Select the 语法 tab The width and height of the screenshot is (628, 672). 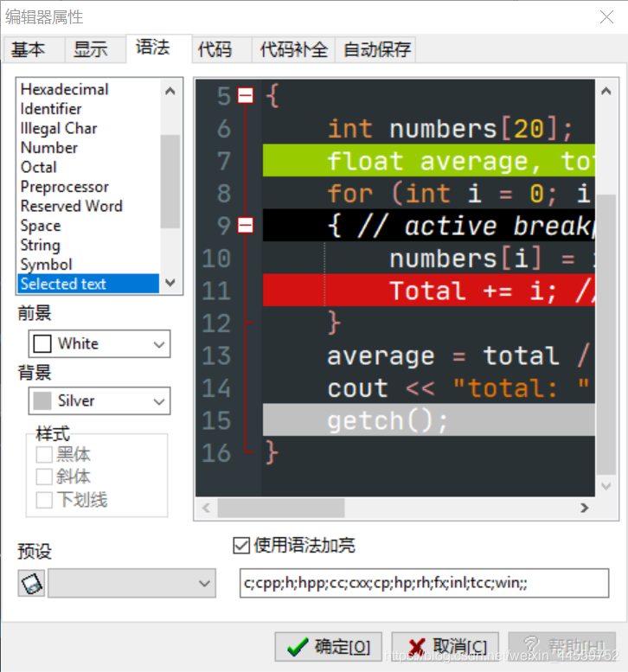[x=158, y=48]
